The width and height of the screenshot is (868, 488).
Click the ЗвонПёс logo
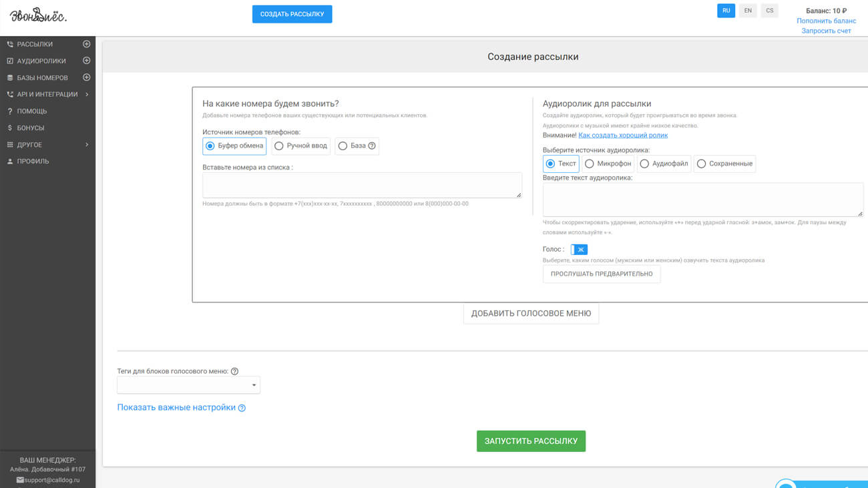coord(38,15)
